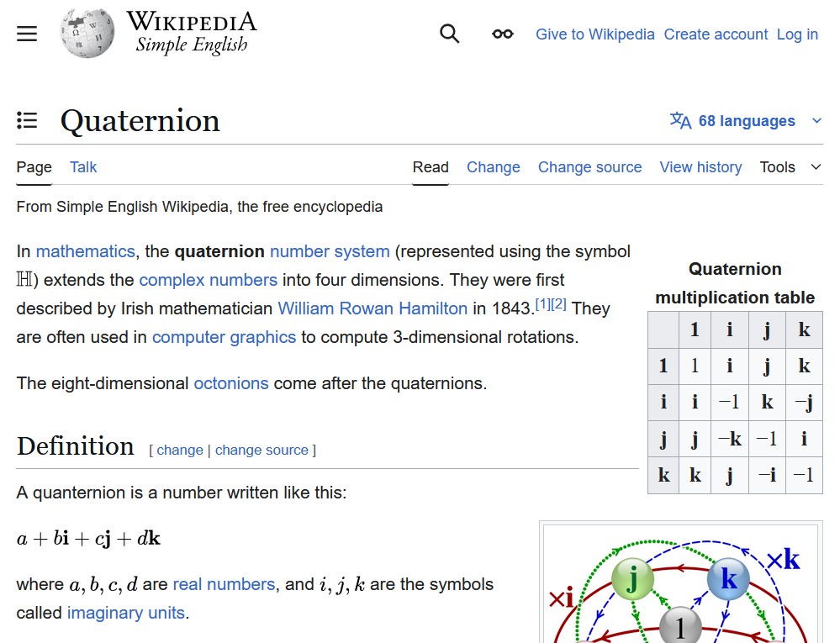Select the Change tab
The height and width of the screenshot is (643, 840).
pyautogui.click(x=494, y=167)
